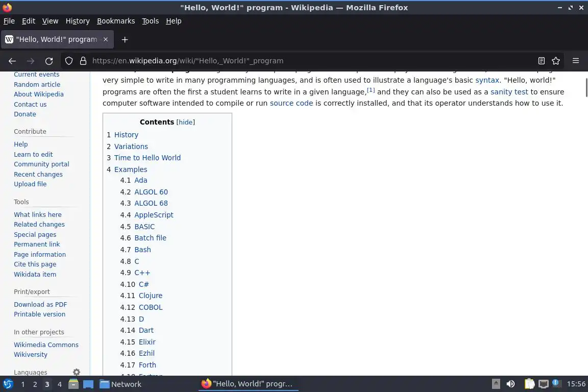Open Learn to edit link
This screenshot has height=392, width=588.
click(33, 154)
